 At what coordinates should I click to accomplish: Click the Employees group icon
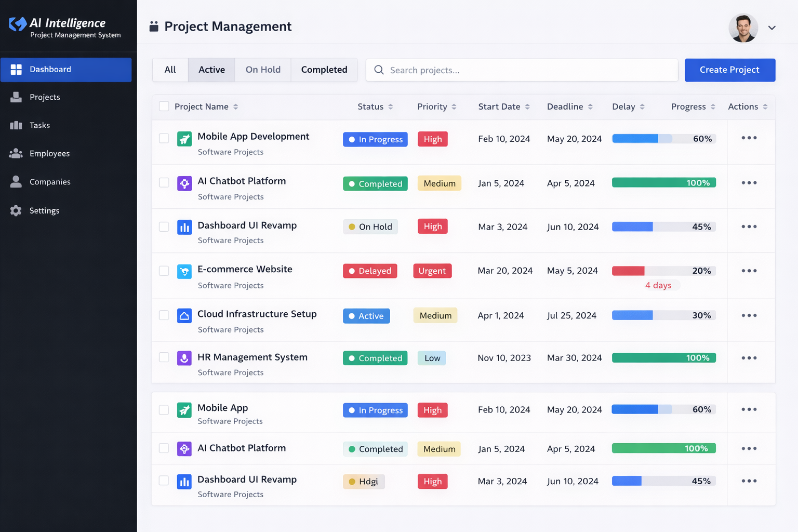click(16, 153)
